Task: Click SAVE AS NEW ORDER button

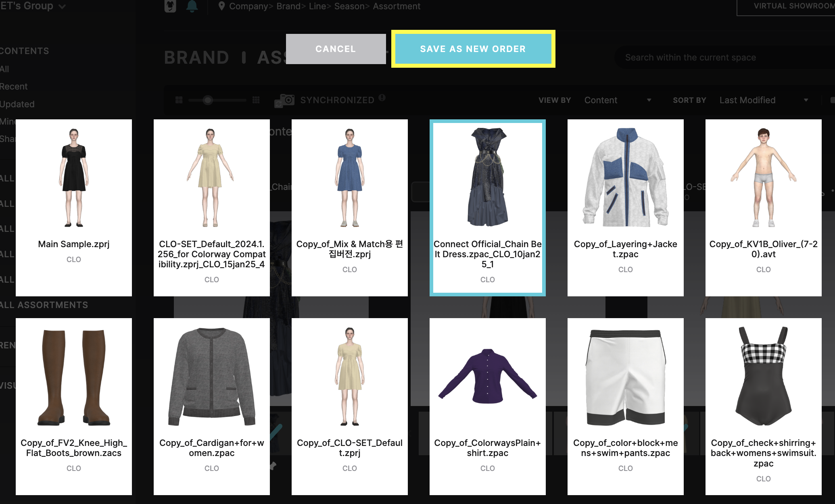Action: [473, 49]
